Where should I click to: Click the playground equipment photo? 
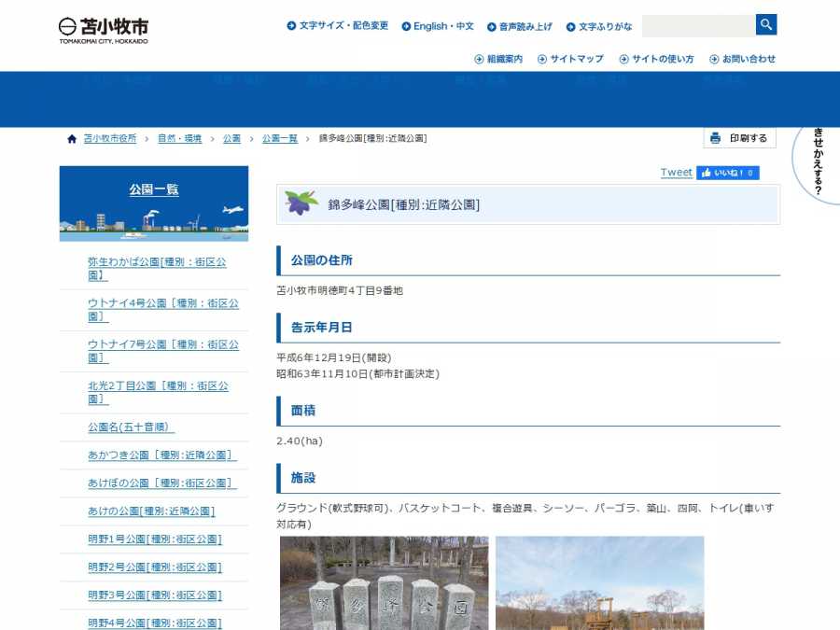[600, 582]
